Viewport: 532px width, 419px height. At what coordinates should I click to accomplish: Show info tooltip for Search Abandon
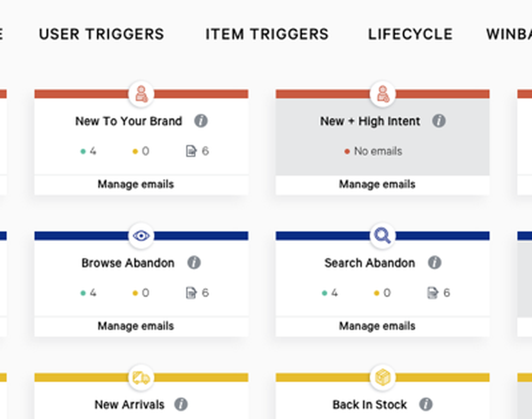pyautogui.click(x=435, y=262)
